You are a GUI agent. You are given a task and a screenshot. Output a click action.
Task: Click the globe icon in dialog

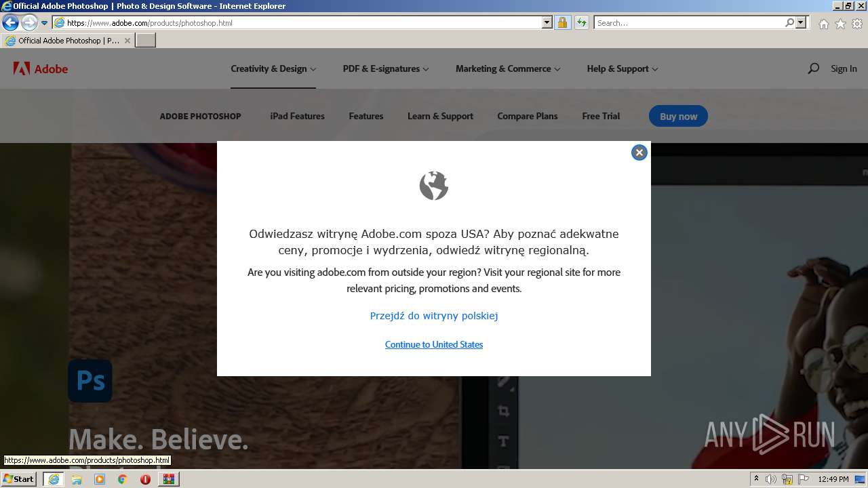pos(434,186)
